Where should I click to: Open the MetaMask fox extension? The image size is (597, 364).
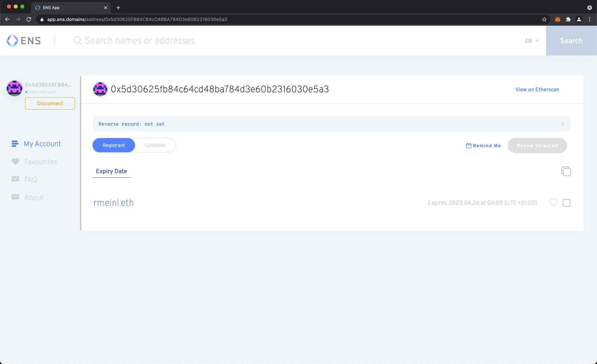click(x=557, y=19)
